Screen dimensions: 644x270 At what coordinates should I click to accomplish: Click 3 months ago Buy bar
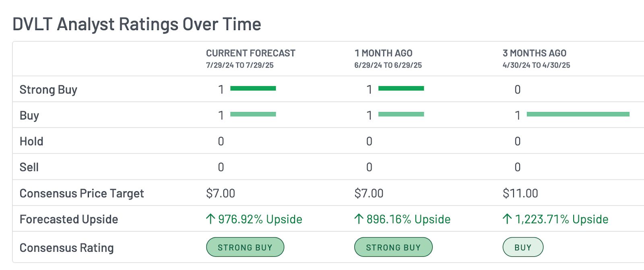(578, 114)
